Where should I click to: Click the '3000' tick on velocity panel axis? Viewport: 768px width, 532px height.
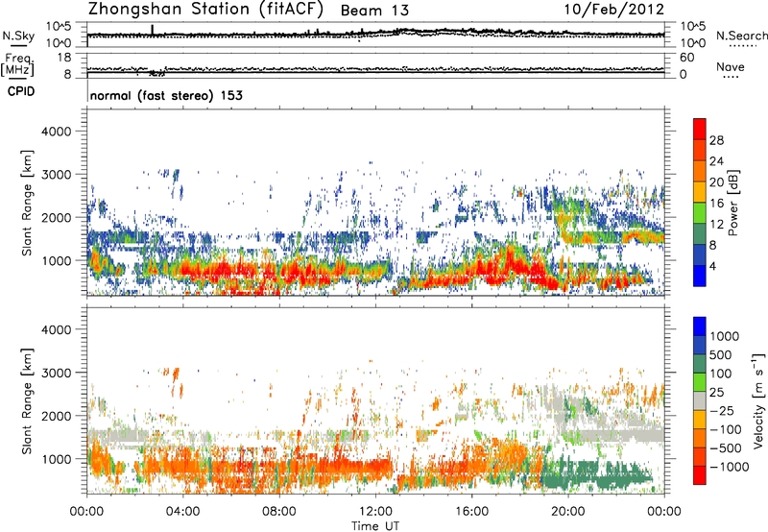pyautogui.click(x=56, y=373)
